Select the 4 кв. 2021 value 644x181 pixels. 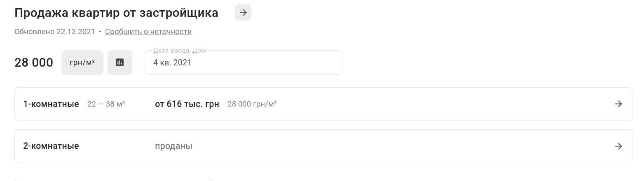tap(172, 63)
